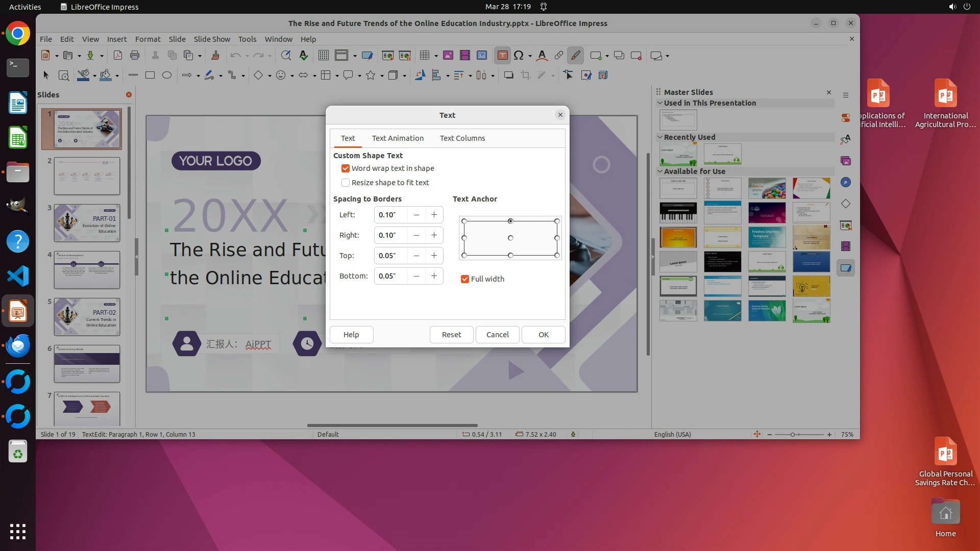
Task: Uncheck the Full width checkbox
Action: click(464, 279)
